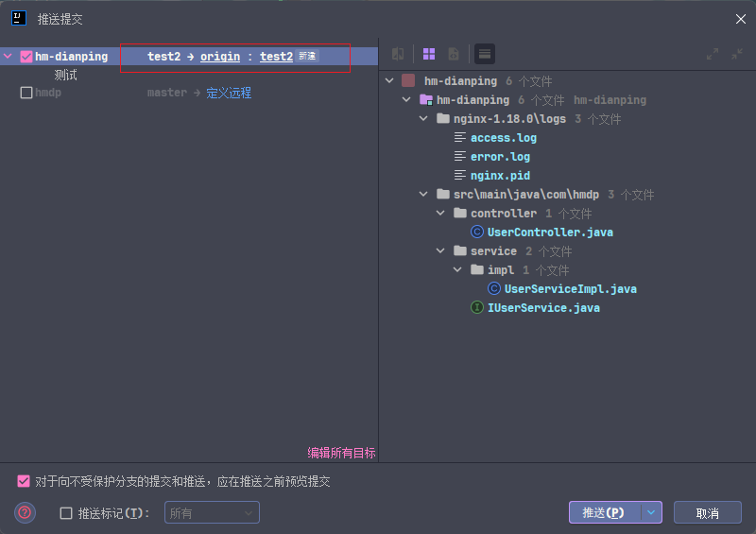Click the Edit Source toolbar icon
This screenshot has width=756, height=534.
[x=454, y=55]
